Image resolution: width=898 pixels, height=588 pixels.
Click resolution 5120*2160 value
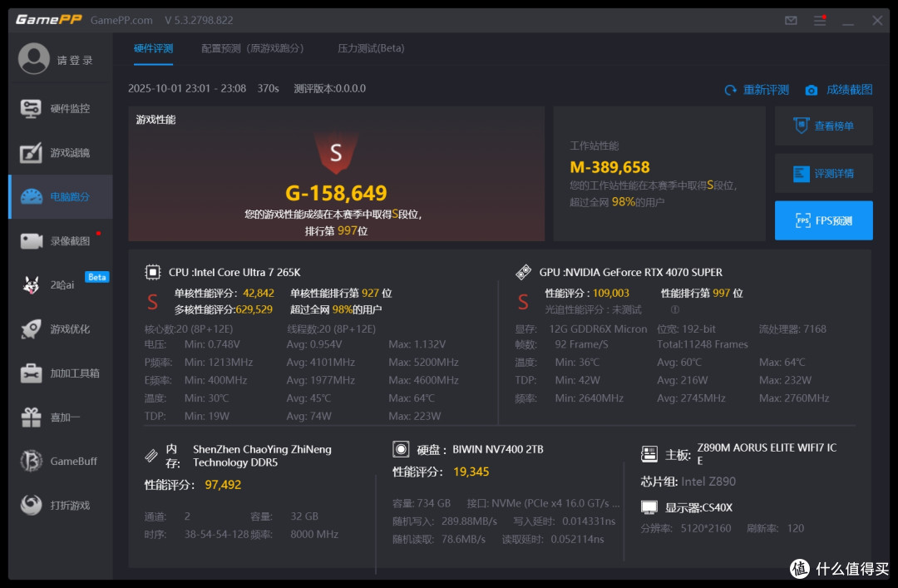click(x=706, y=528)
